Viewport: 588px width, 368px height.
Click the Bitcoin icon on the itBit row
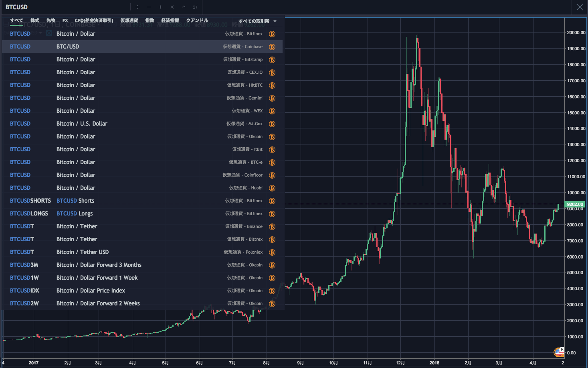click(272, 150)
